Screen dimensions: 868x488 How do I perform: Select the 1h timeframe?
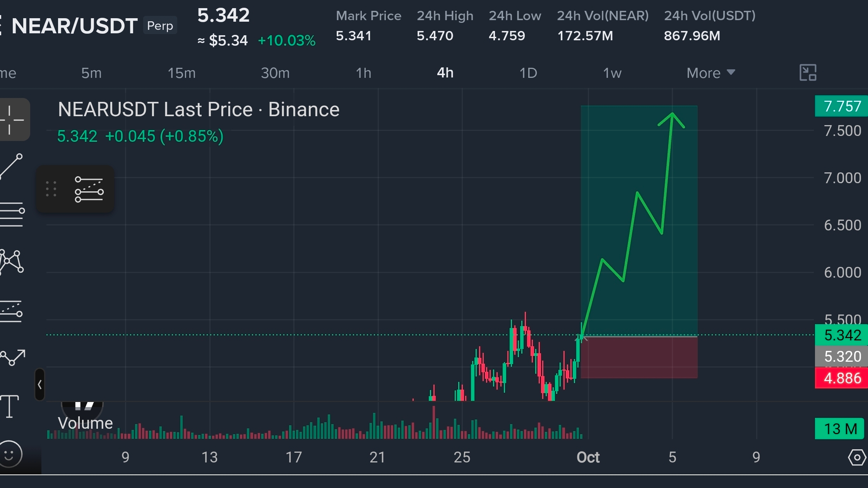(x=363, y=73)
